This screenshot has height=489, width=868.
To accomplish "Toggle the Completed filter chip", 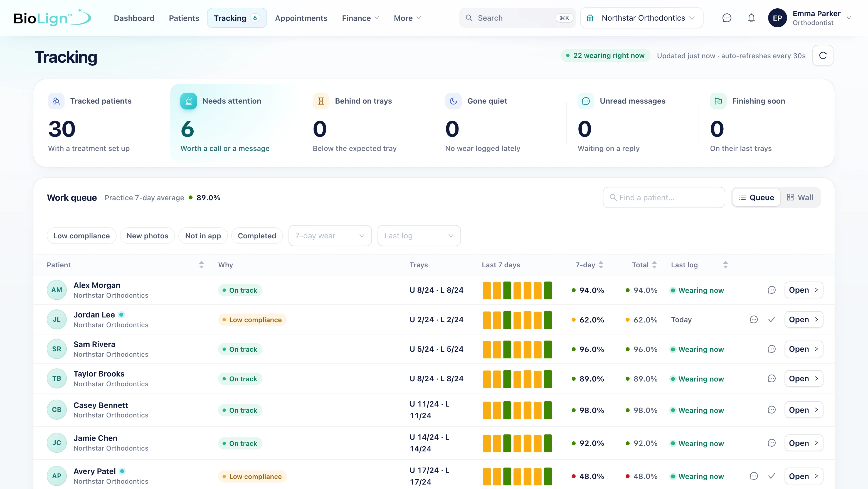I will click(x=257, y=236).
